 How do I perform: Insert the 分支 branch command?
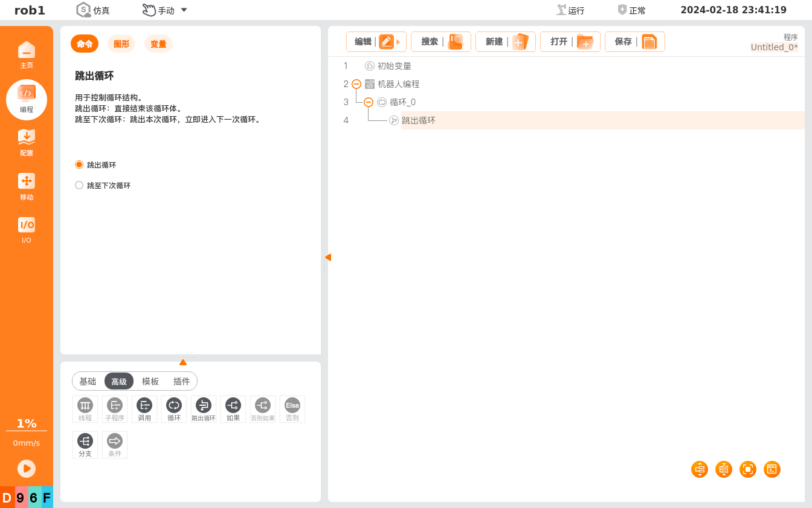coord(85,445)
